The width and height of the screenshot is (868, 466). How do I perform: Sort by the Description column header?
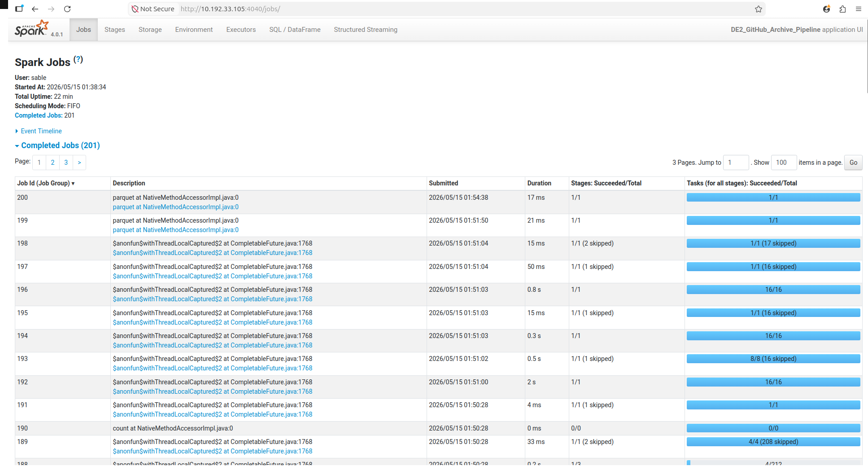point(129,183)
